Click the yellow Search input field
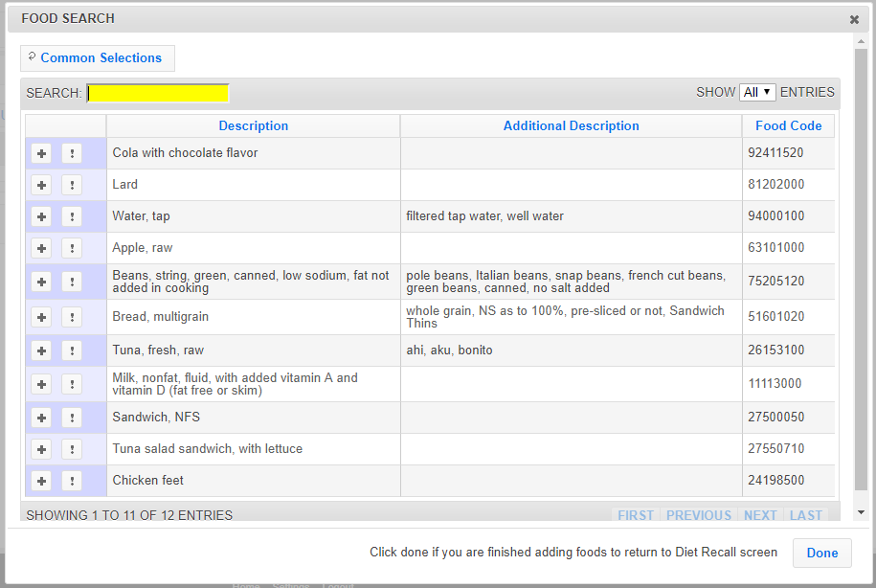 (x=158, y=93)
